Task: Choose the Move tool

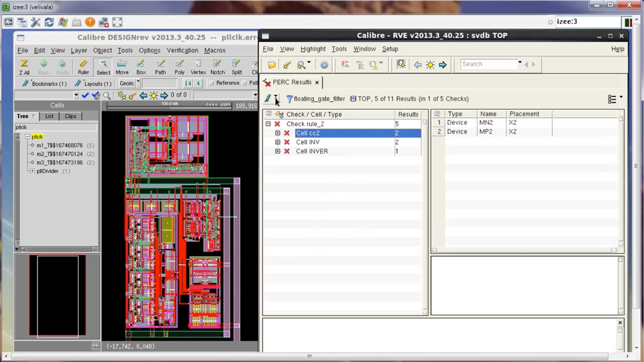Action: point(122,67)
